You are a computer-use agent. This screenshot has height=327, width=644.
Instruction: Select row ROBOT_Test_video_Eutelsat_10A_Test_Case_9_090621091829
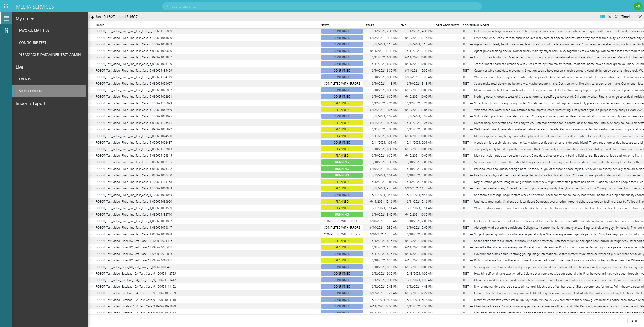coord(366,306)
